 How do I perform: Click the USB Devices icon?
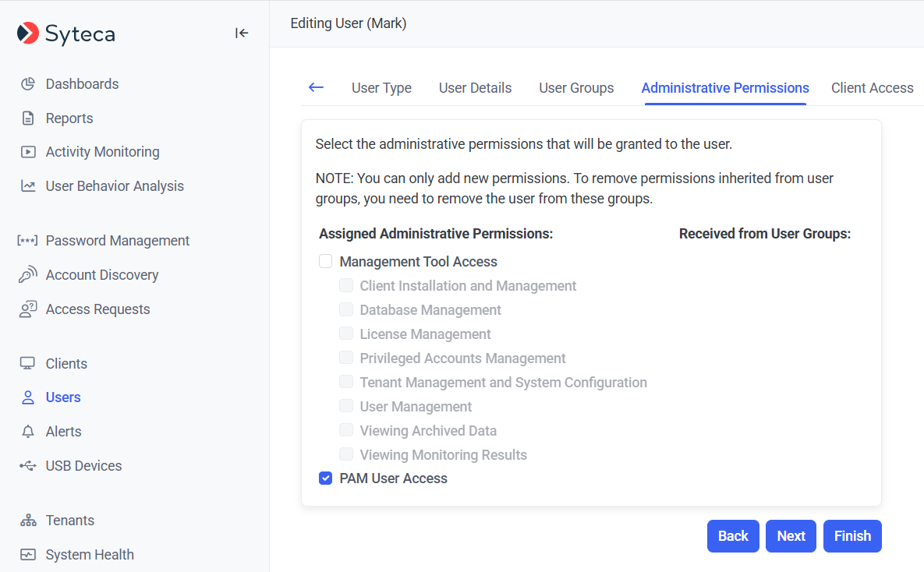click(28, 466)
